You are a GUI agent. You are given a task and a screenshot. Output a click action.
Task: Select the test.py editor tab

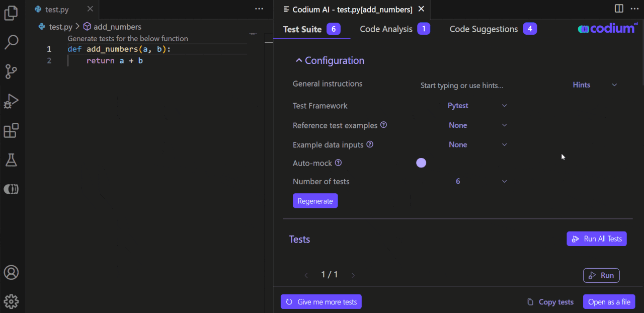click(x=62, y=9)
